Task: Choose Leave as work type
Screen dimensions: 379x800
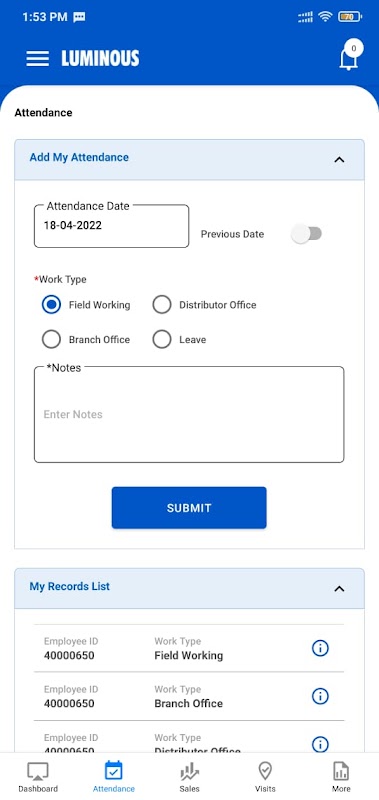Action: pyautogui.click(x=162, y=340)
